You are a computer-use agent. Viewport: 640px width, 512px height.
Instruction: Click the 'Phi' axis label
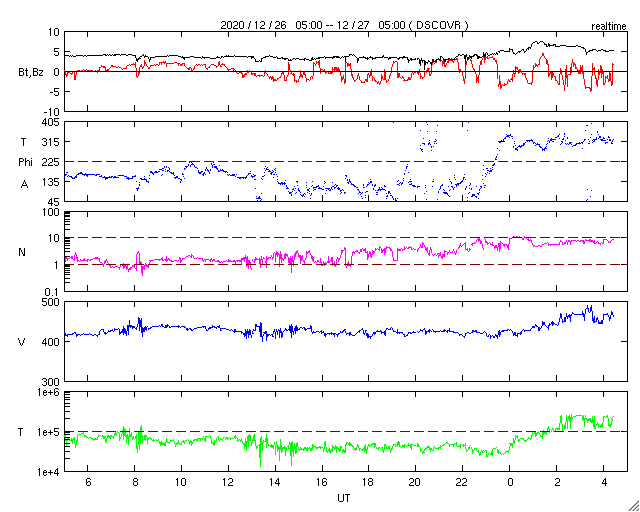point(25,162)
